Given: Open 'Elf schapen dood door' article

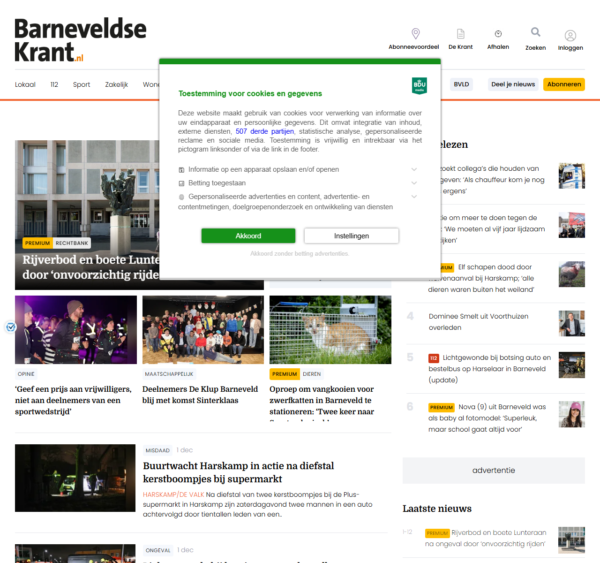Looking at the screenshot, I should pos(481,278).
